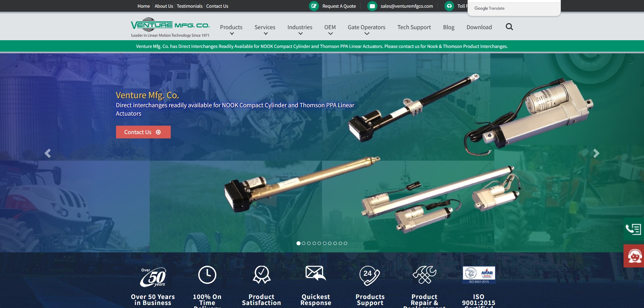Open the red live chat agent widget
The width and height of the screenshot is (644, 308).
[x=633, y=256]
